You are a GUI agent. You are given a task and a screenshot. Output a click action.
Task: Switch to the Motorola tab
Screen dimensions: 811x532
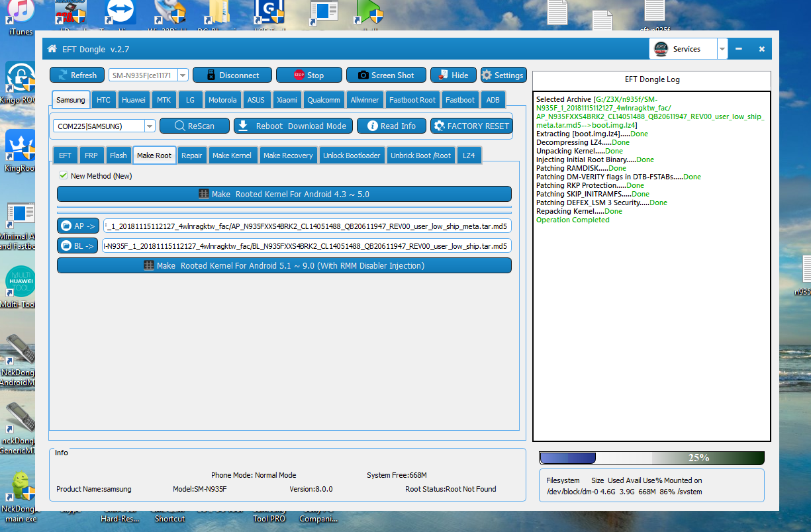(x=222, y=100)
